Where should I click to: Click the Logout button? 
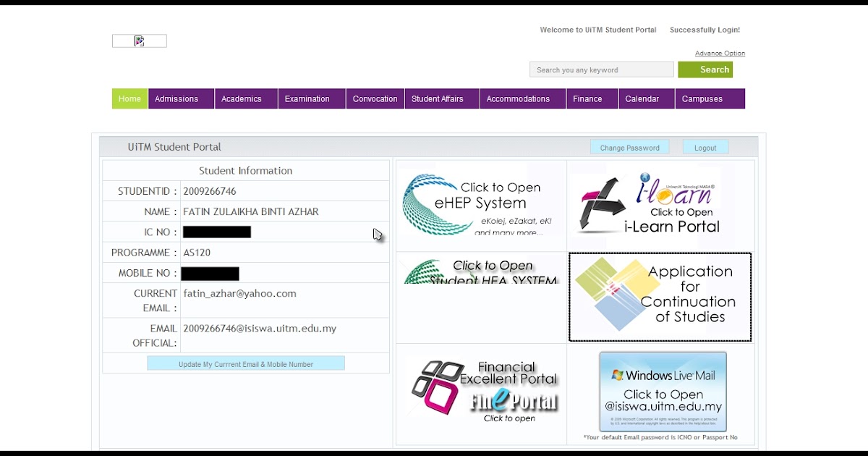coord(705,148)
